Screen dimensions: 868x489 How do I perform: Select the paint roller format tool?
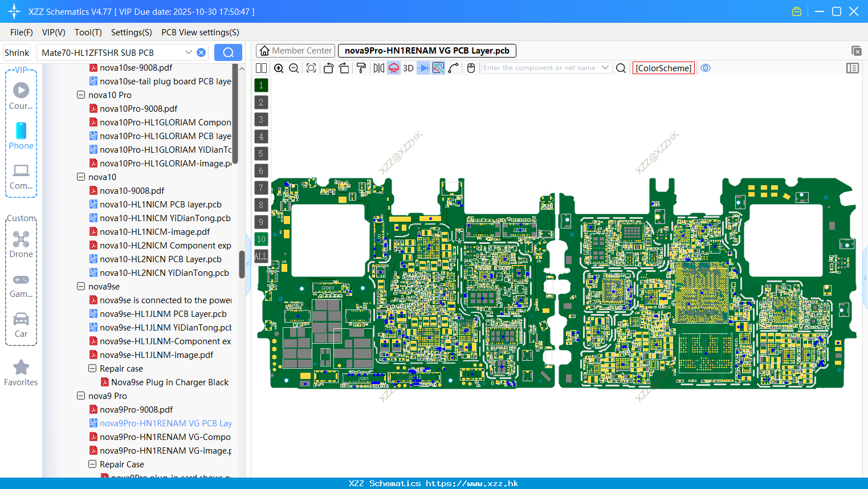(x=361, y=68)
